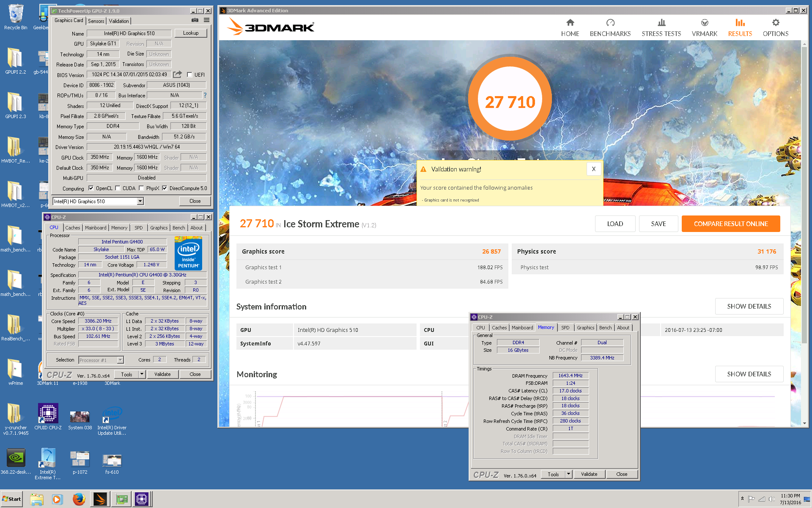Open y-cruncher folder on desktop

tap(16, 419)
